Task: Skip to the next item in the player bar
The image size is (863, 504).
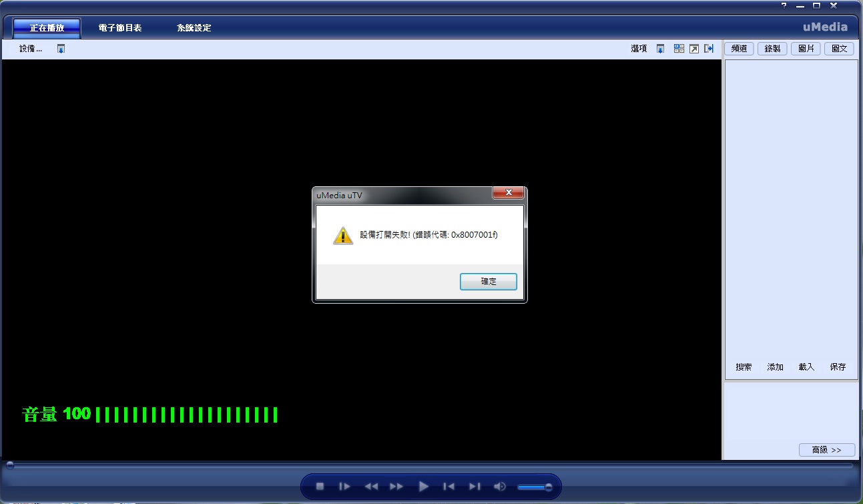Action: point(475,487)
